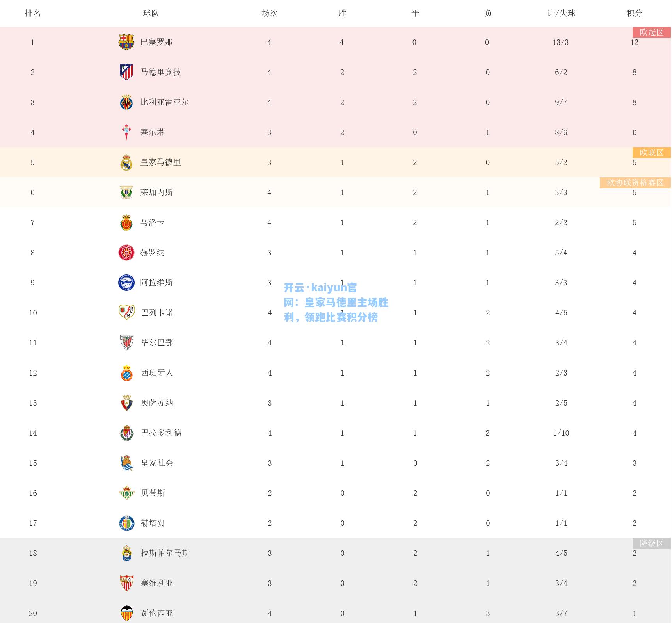672x623 pixels.
Task: Click the Espanyol club crest
Action: coord(126,373)
